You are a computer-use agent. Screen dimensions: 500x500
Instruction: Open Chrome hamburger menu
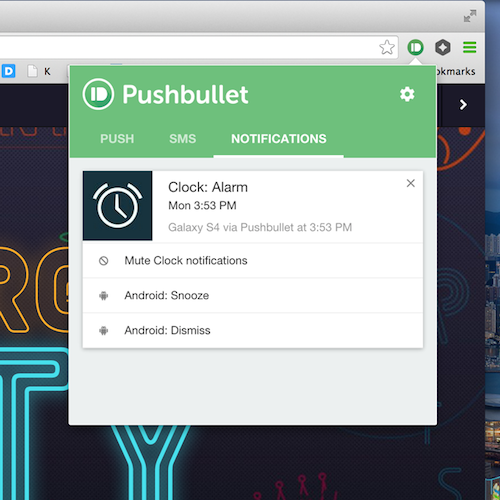pos(469,47)
